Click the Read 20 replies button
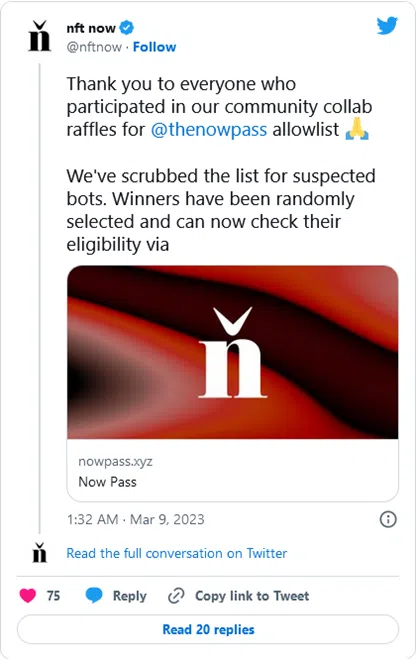Image resolution: width=416 pixels, height=659 pixels. [208, 629]
